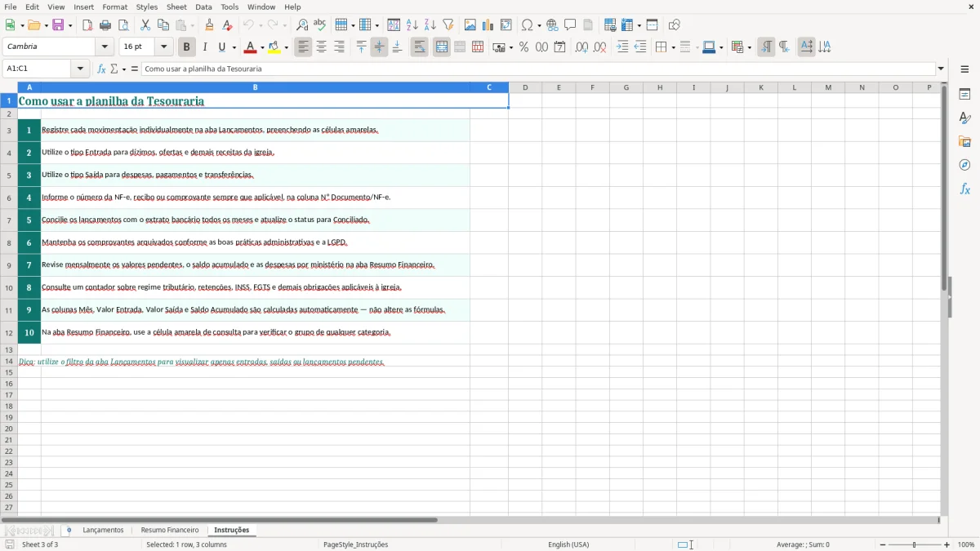This screenshot has width=980, height=551.
Task: Activate Clone Formatting paintbrush
Action: 210,25
